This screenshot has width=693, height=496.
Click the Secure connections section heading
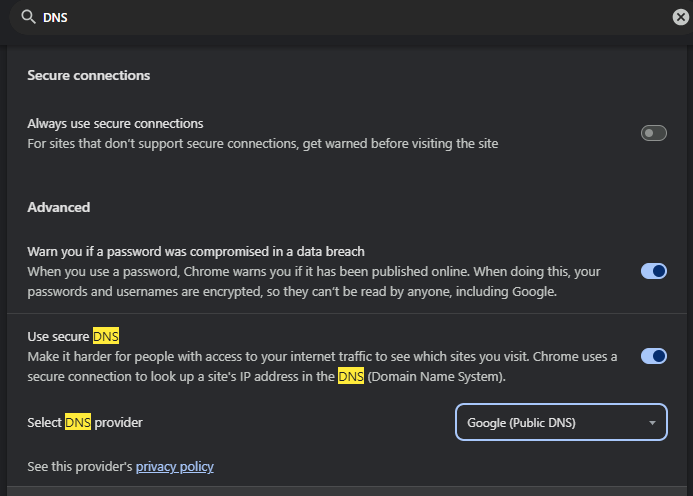[x=88, y=75]
